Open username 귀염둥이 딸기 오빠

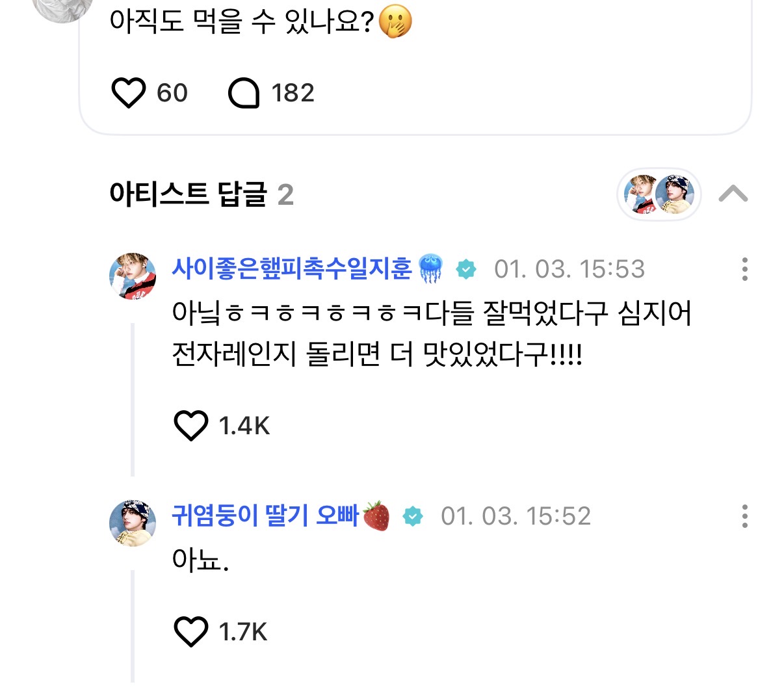coord(265,516)
